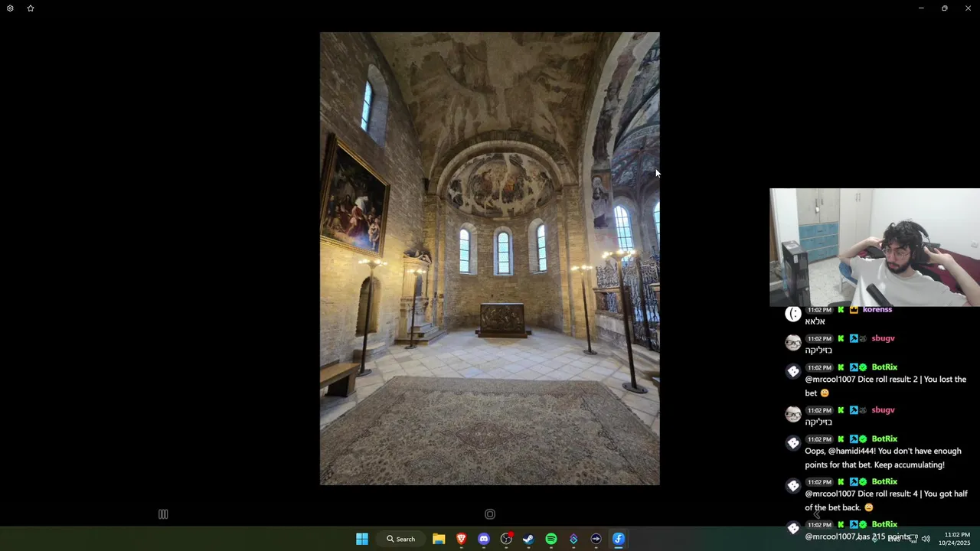Open the Windows Start menu
This screenshot has height=551, width=980.
click(x=362, y=539)
